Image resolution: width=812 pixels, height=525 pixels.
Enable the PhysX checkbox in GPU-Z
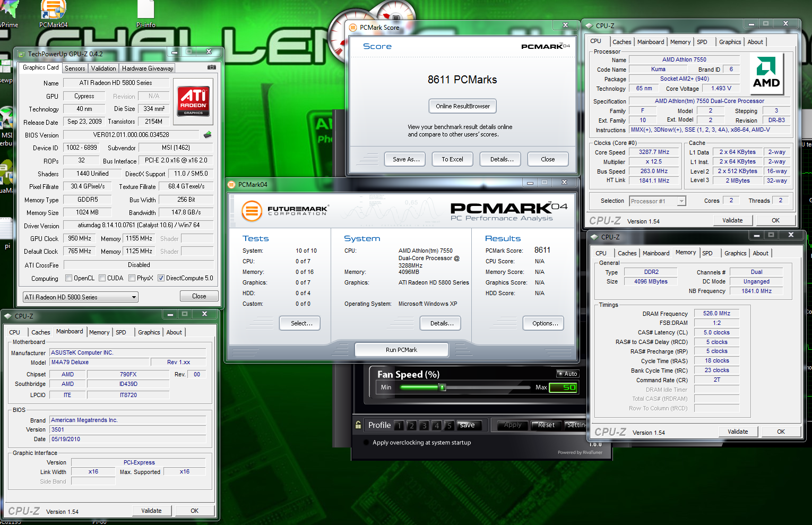tap(132, 278)
